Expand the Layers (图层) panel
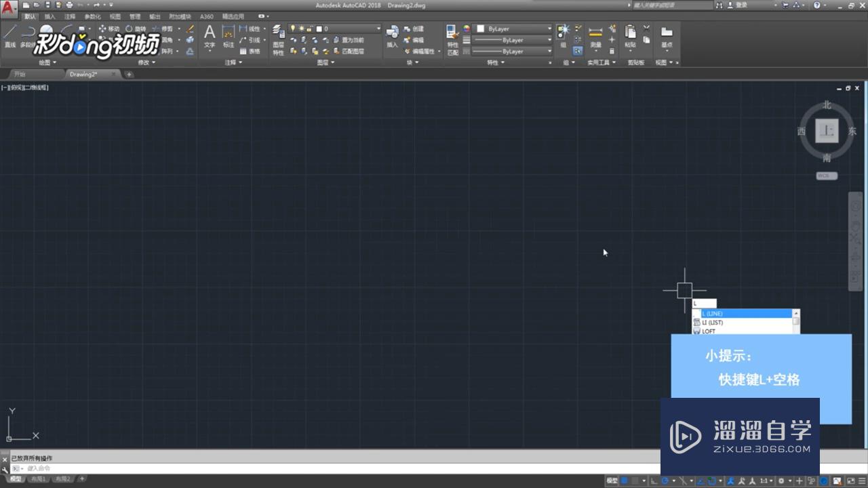 point(325,62)
